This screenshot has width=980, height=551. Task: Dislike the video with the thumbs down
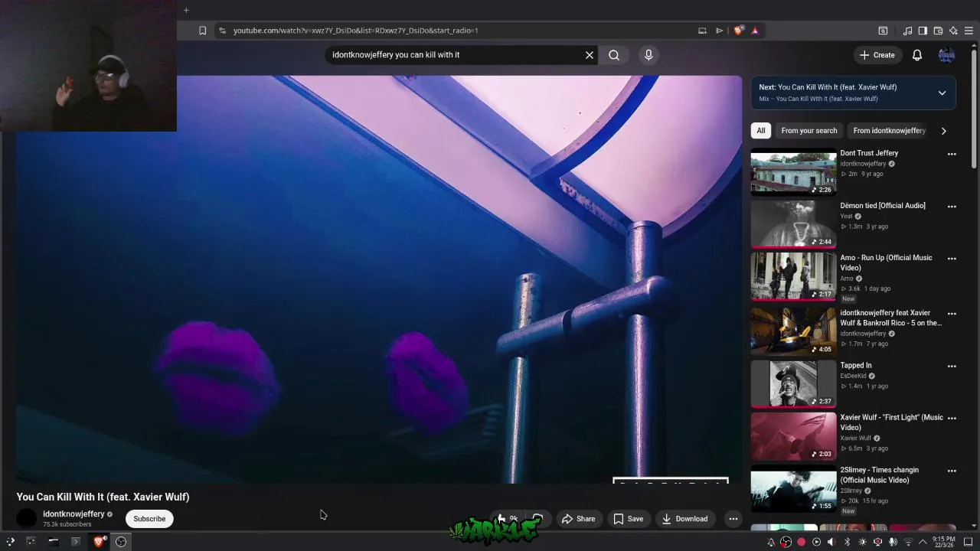tap(538, 519)
